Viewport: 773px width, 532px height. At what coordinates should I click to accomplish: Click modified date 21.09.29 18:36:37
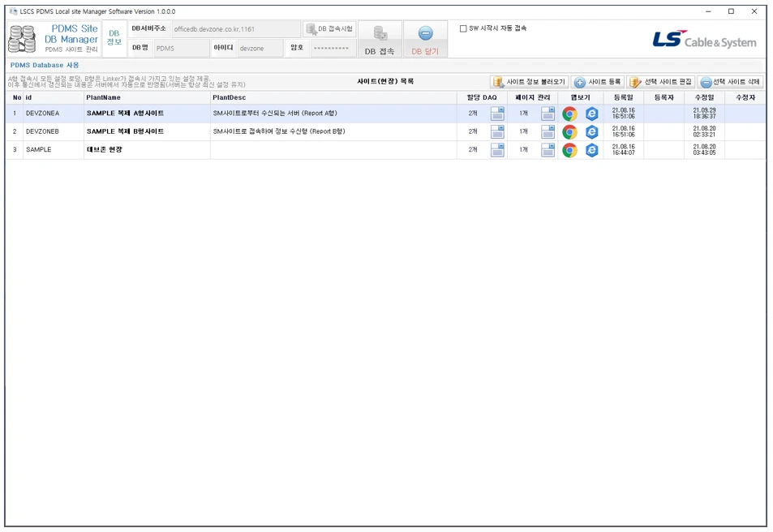click(x=704, y=114)
